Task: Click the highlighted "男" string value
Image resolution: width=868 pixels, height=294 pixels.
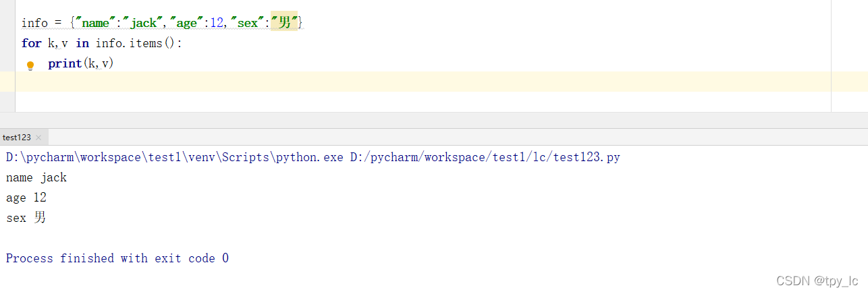Action: coord(284,23)
